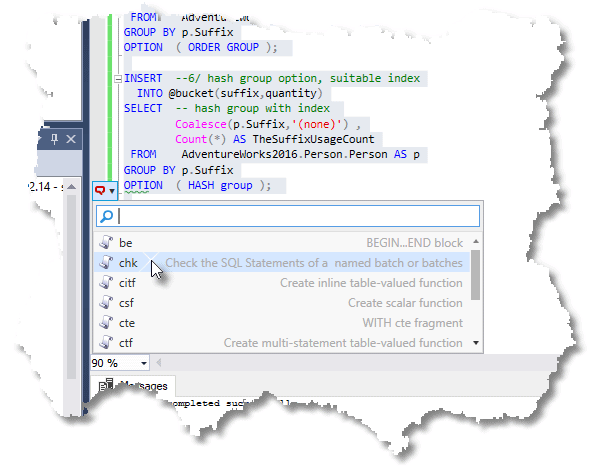Viewport: 590px width, 469px height.
Task: Click the snippet list scrollbar thumb
Action: click(x=476, y=275)
